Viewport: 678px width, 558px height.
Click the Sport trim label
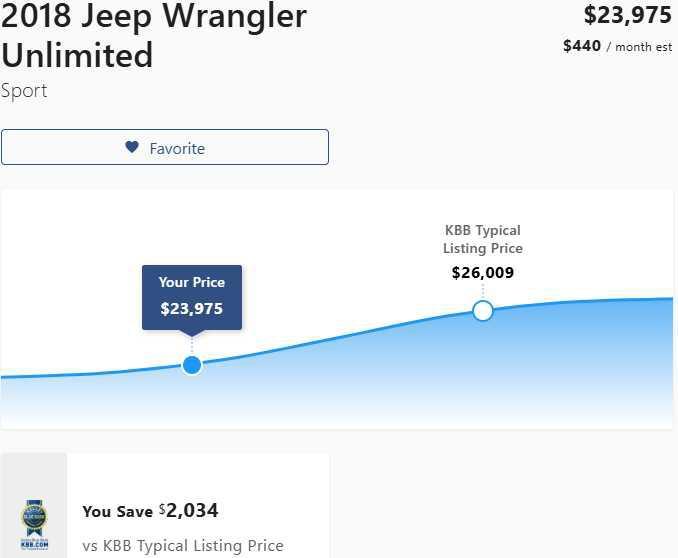point(24,91)
